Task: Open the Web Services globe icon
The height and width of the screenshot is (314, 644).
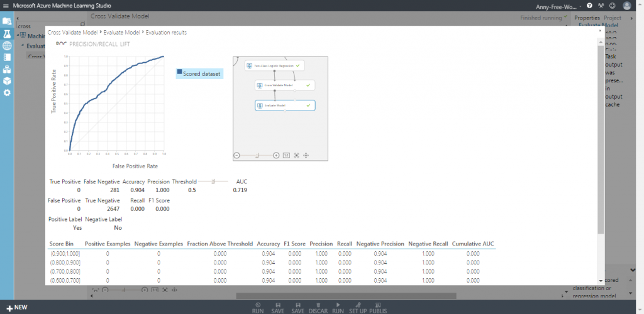Action: pyautogui.click(x=7, y=45)
